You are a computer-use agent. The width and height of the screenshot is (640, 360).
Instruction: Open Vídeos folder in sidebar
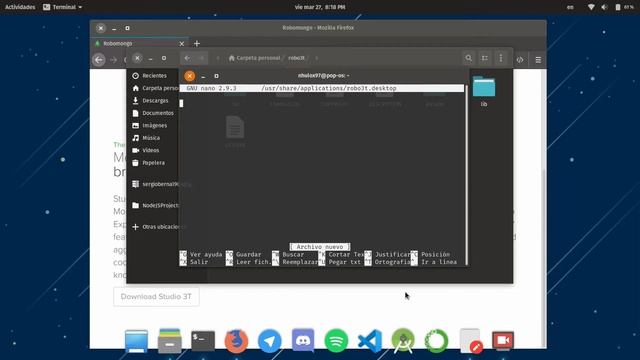point(146,150)
